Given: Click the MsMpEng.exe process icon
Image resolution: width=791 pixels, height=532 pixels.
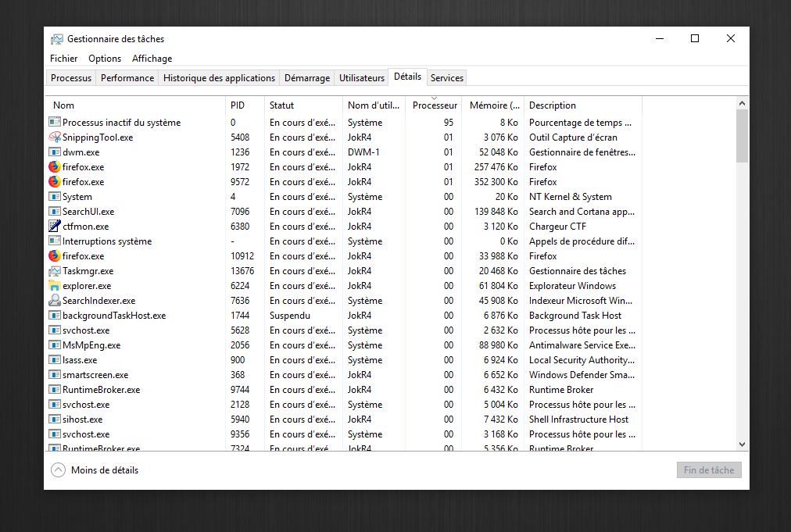Looking at the screenshot, I should tap(55, 345).
